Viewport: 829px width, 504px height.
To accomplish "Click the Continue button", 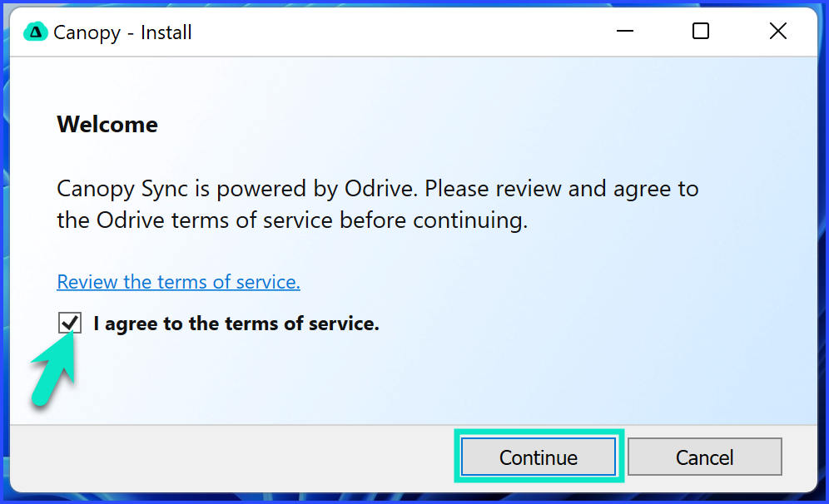I will [539, 457].
